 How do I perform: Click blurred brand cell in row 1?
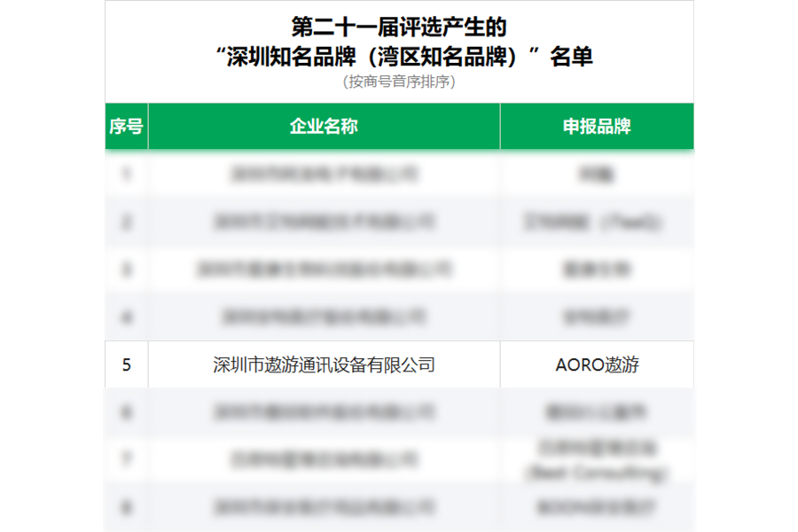click(597, 174)
